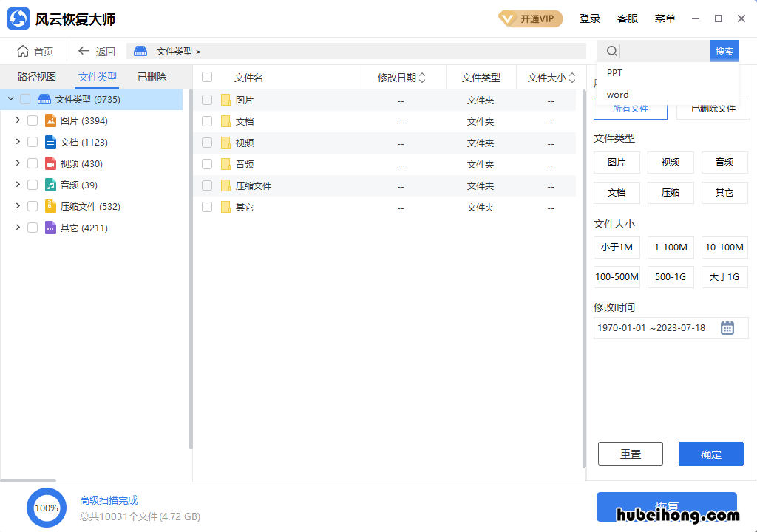Filter by 大于1G file size

pos(724,277)
